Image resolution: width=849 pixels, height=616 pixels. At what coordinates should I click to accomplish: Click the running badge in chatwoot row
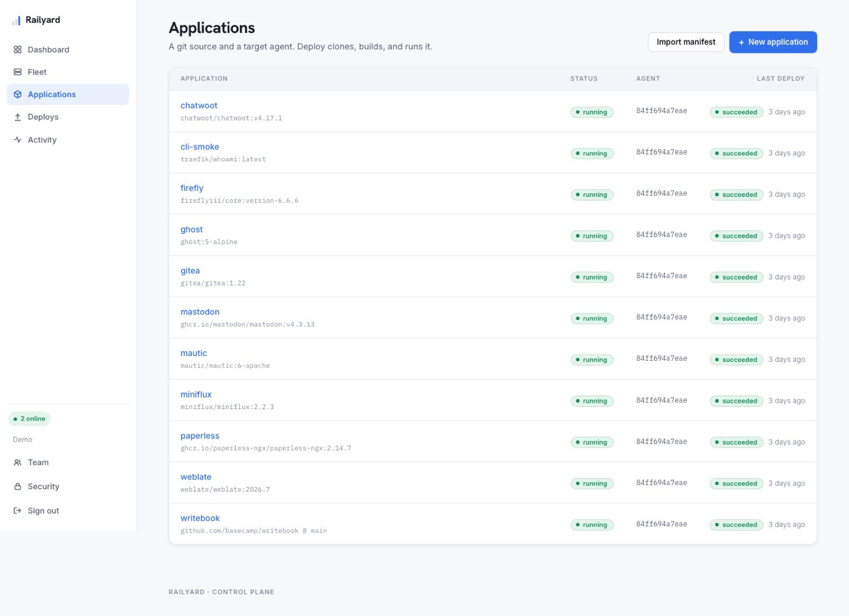pyautogui.click(x=592, y=112)
